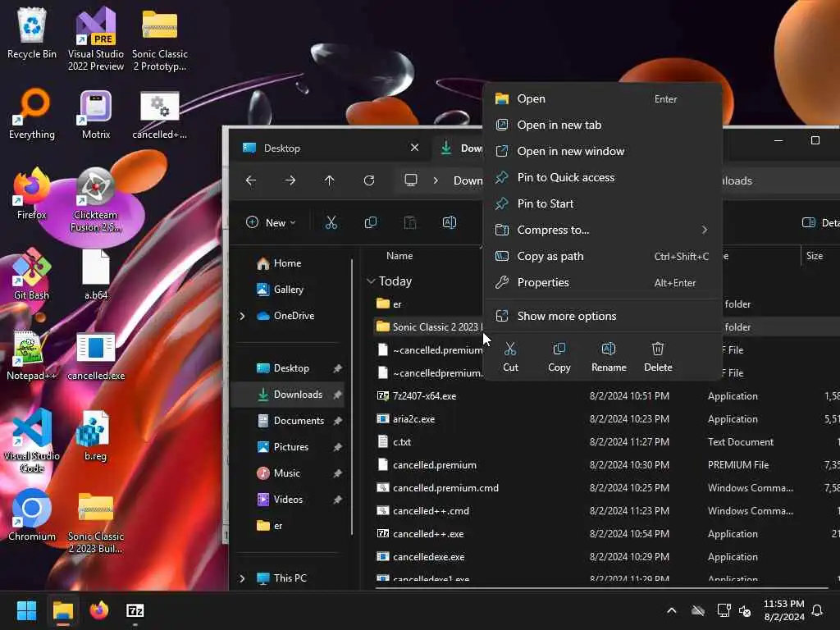Choose Copy as path
Screen dimensions: 840x630
[x=602, y=256]
